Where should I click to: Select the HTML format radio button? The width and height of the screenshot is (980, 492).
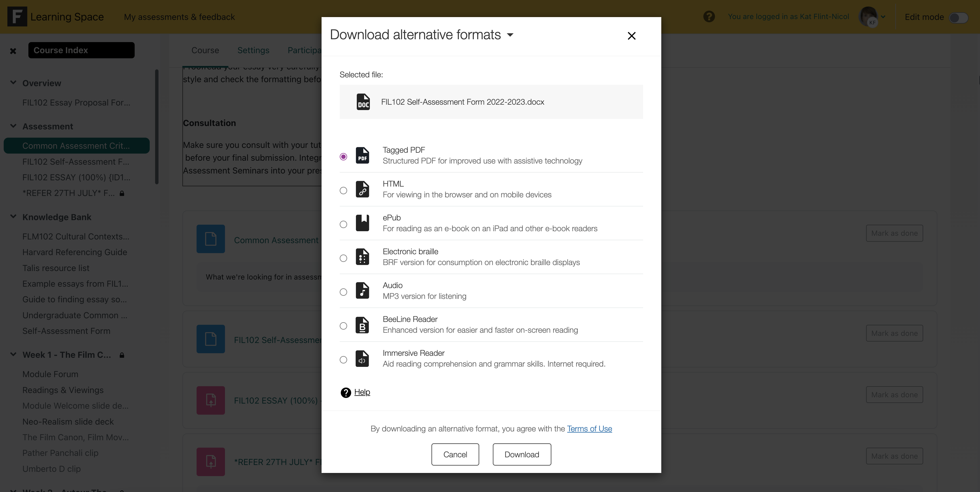(343, 191)
